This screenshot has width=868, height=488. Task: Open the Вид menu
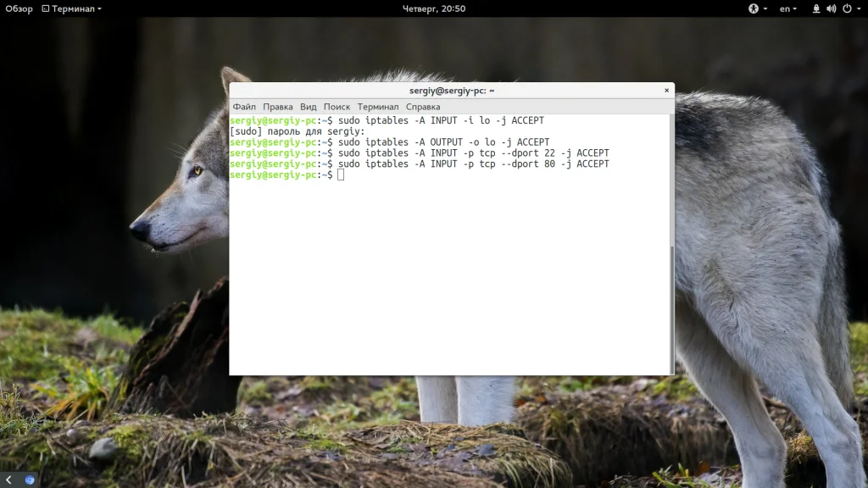tap(309, 107)
